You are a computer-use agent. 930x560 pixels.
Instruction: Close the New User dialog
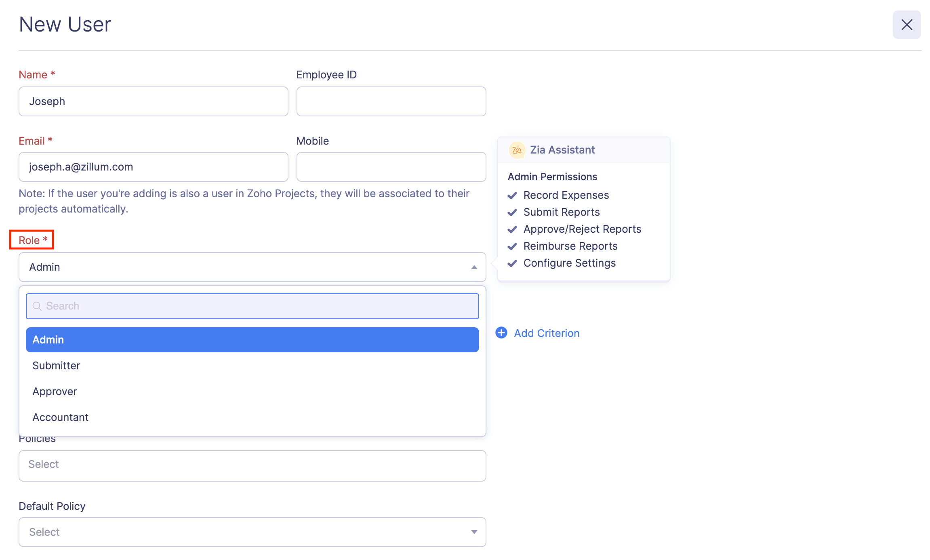tap(907, 25)
